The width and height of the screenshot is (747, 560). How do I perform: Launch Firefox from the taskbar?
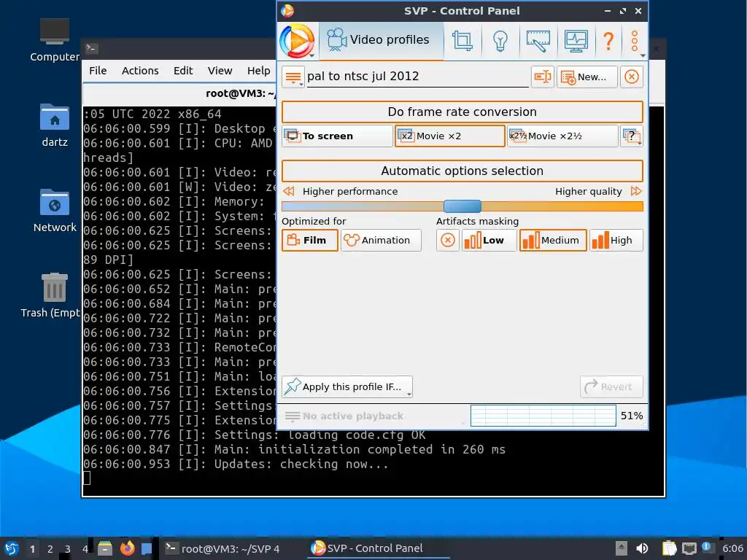tap(127, 549)
